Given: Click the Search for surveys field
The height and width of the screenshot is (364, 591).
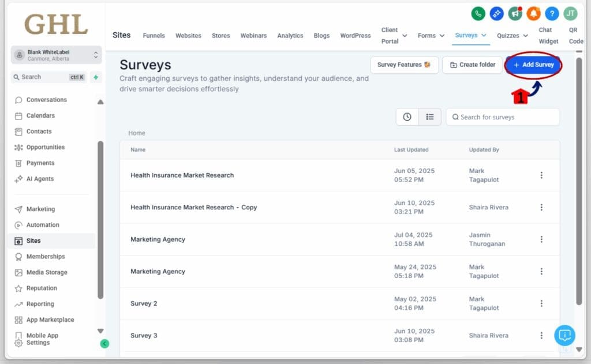Looking at the screenshot, I should click(503, 117).
